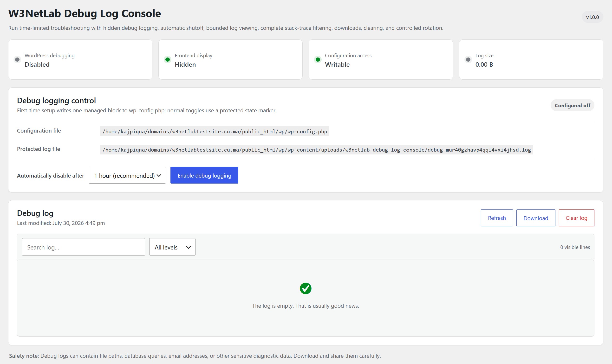Click the Configuration access card label
This screenshot has height=364, width=612.
coord(348,55)
